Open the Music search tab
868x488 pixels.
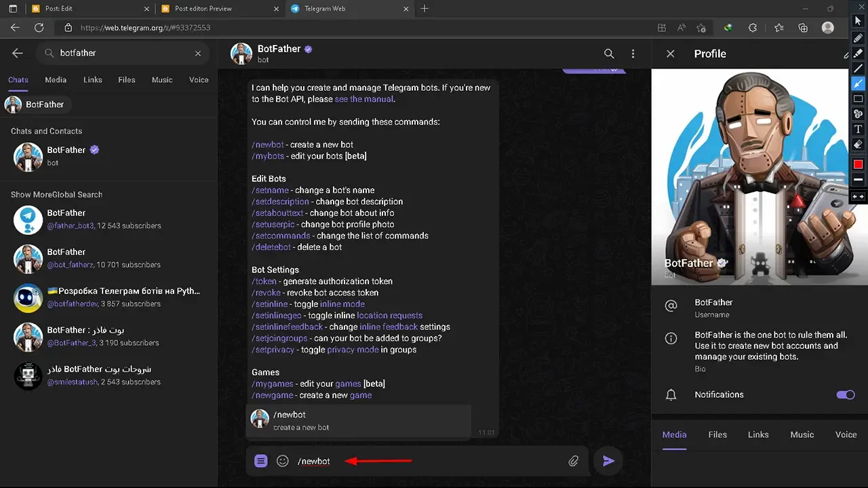tap(162, 79)
